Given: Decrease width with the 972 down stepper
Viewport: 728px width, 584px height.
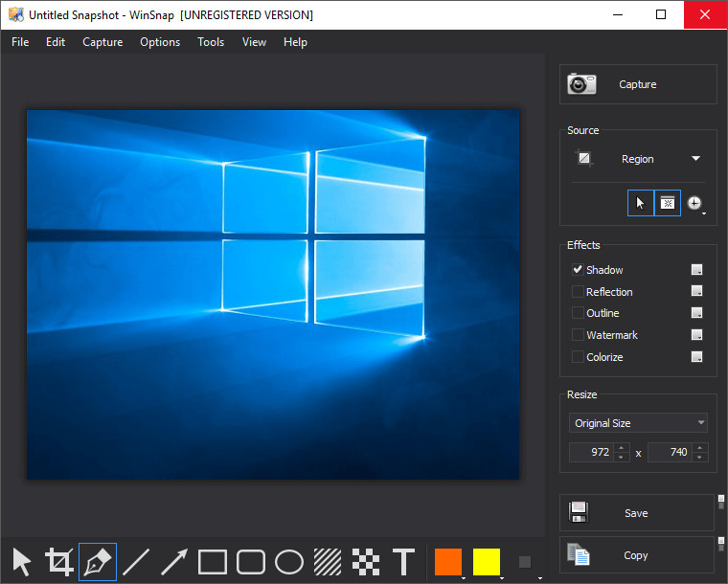Looking at the screenshot, I should coord(622,457).
